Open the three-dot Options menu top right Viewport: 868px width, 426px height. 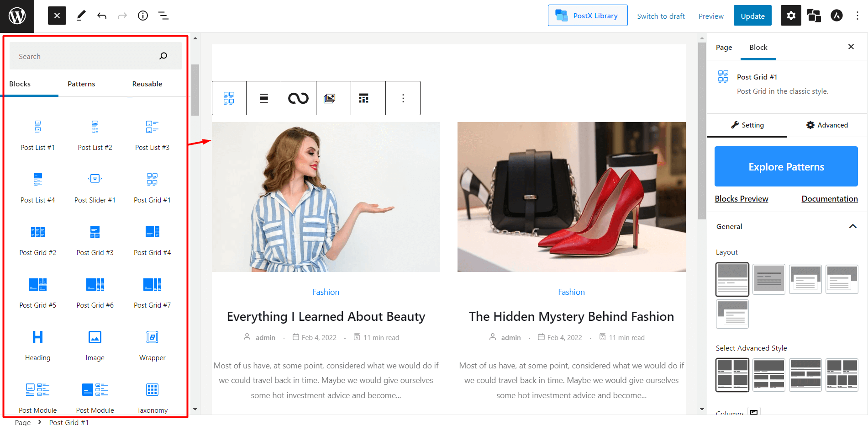tap(857, 16)
